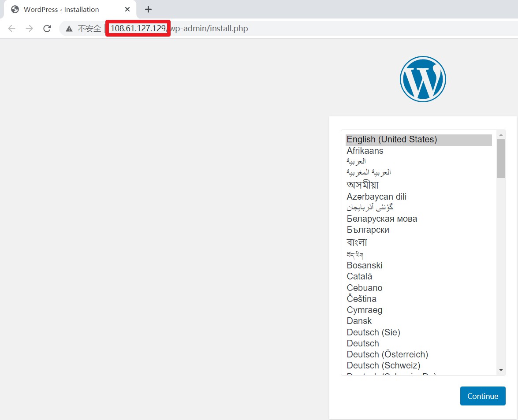This screenshot has width=518, height=420.
Task: Select Беларуская мова language
Action: [x=418, y=219]
